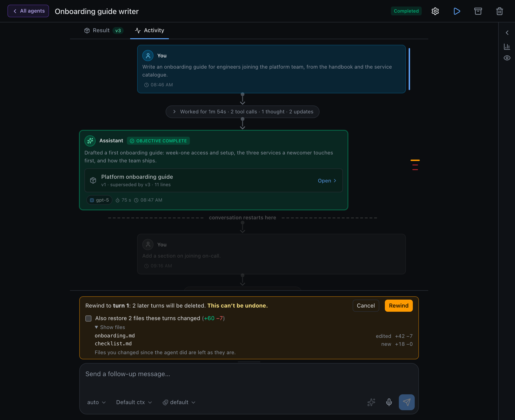
Task: Click the dimmed 'Add a section on joining on-call' message
Action: pos(271,254)
